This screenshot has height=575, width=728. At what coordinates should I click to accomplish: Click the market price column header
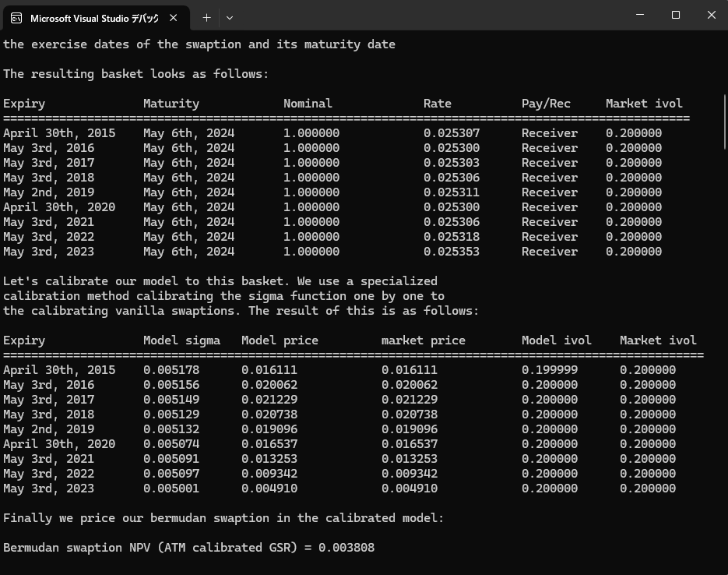click(424, 340)
